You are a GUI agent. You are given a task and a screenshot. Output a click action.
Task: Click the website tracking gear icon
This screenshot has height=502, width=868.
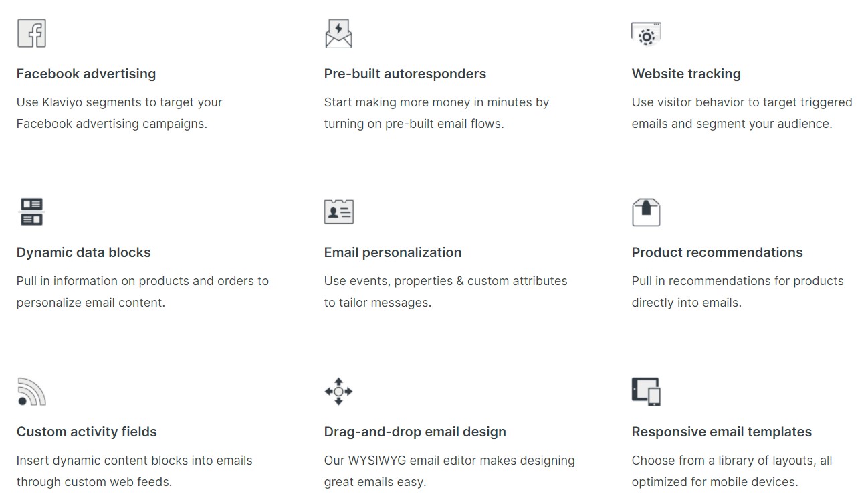pos(646,34)
